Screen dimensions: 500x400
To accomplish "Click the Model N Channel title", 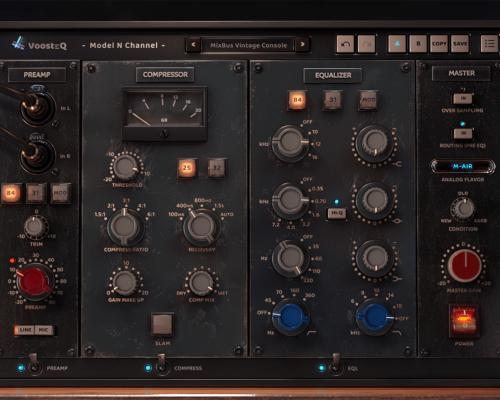I will point(124,45).
